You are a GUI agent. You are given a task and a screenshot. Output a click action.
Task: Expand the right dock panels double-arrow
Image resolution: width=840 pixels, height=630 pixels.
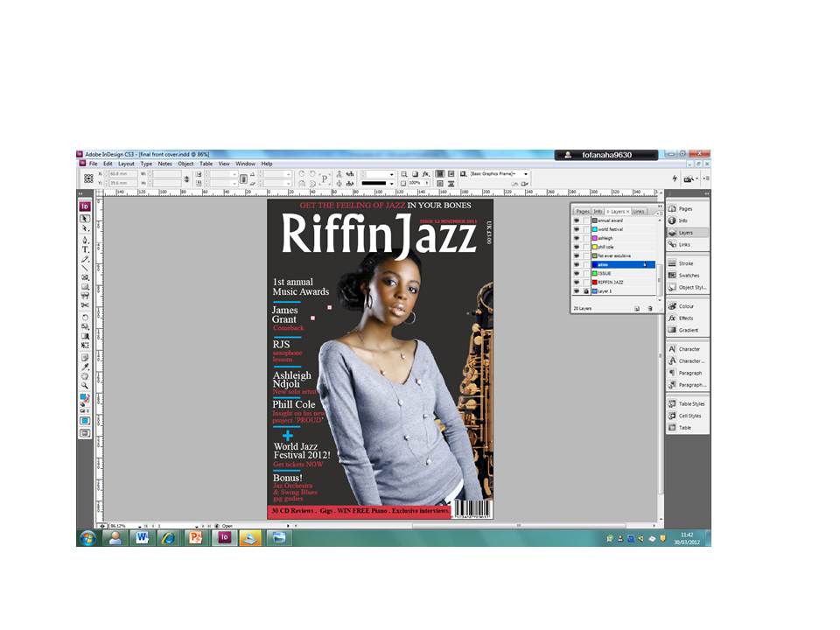pos(707,192)
